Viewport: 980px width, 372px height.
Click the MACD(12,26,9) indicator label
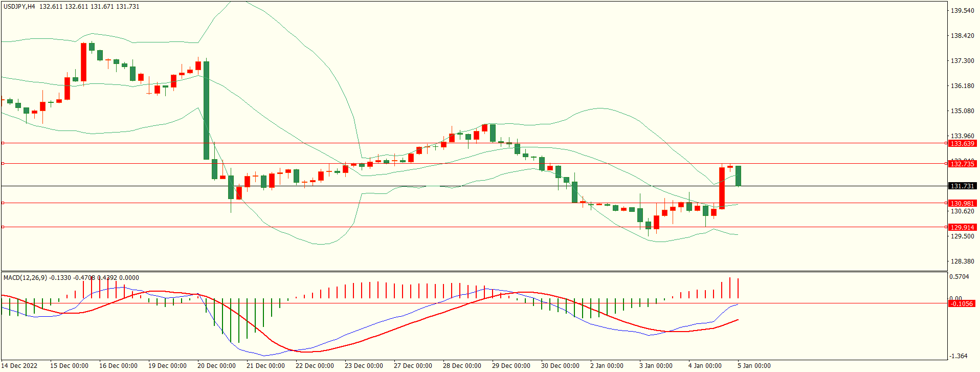pyautogui.click(x=25, y=278)
